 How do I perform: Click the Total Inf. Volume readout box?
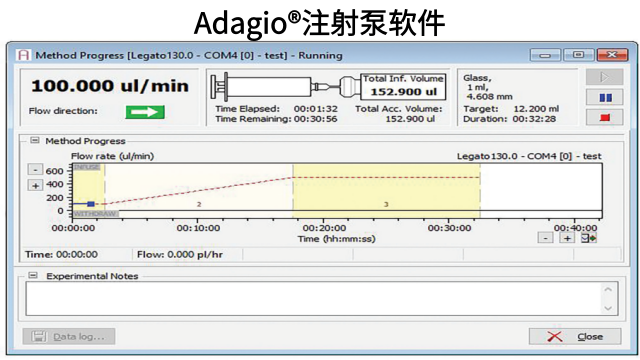(x=403, y=87)
